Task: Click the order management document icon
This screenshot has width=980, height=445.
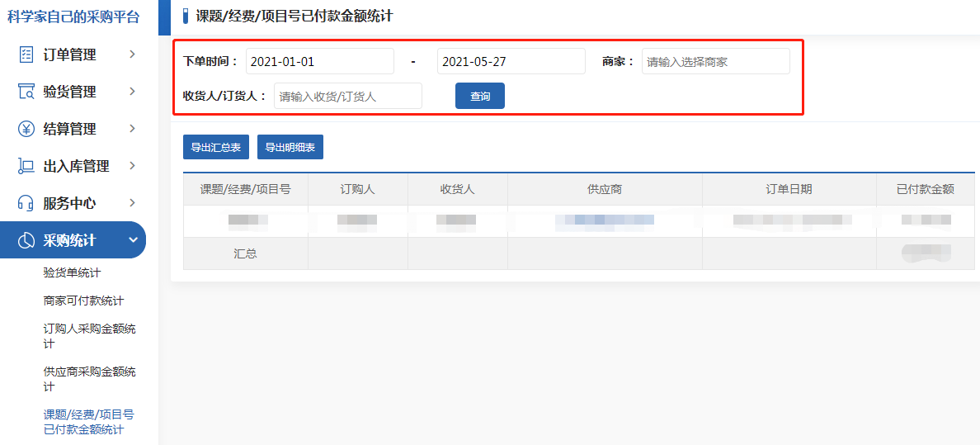Action: [x=26, y=54]
